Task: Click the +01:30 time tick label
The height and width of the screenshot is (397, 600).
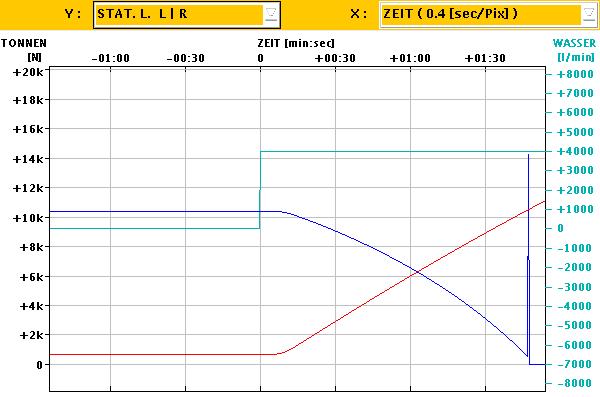Action: pyautogui.click(x=485, y=58)
